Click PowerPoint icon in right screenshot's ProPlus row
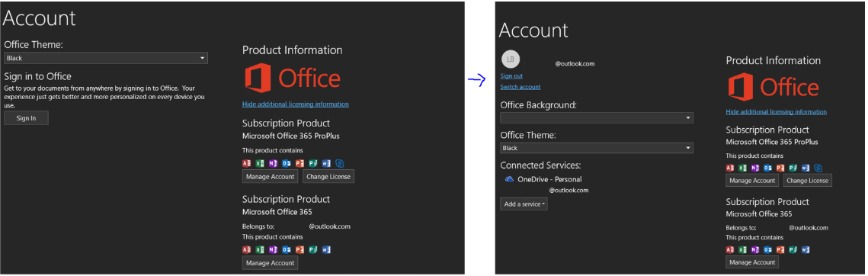Viewport: 868px width, 276px height. point(780,168)
